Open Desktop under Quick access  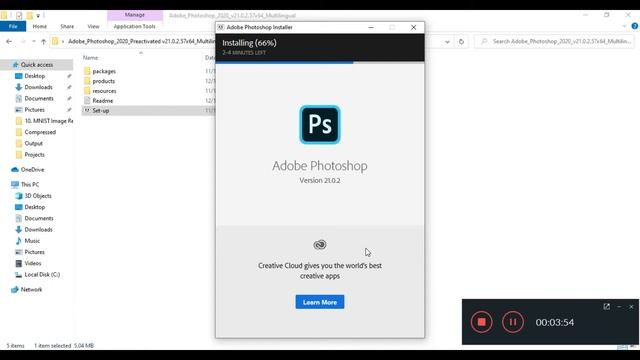(35, 76)
